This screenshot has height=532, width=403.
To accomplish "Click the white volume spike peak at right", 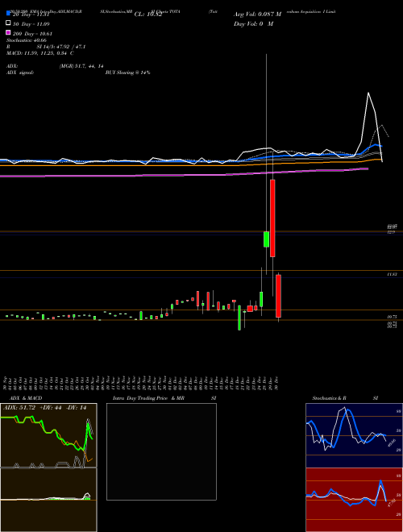I will click(x=368, y=93).
